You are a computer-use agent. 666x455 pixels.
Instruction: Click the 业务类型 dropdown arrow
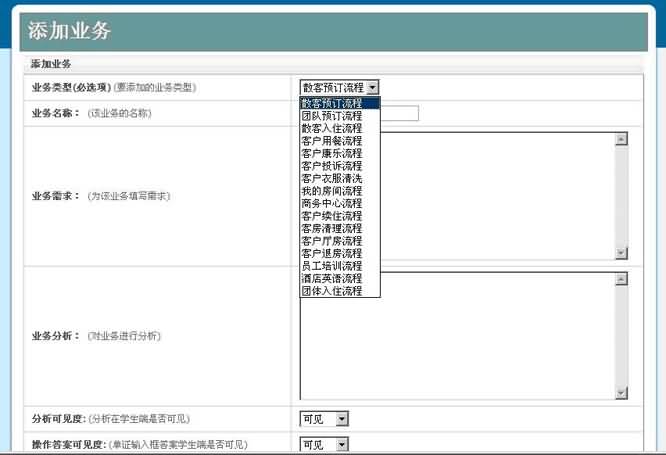click(x=372, y=88)
